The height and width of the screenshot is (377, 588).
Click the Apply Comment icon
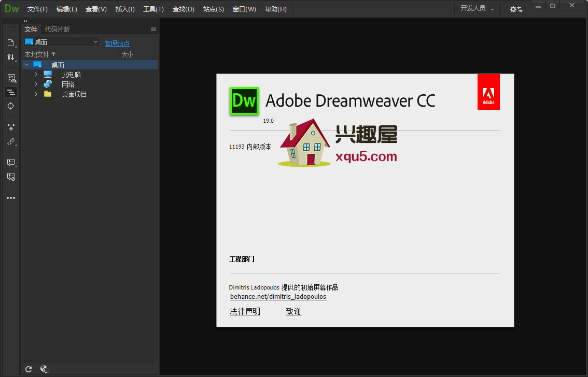click(x=10, y=163)
